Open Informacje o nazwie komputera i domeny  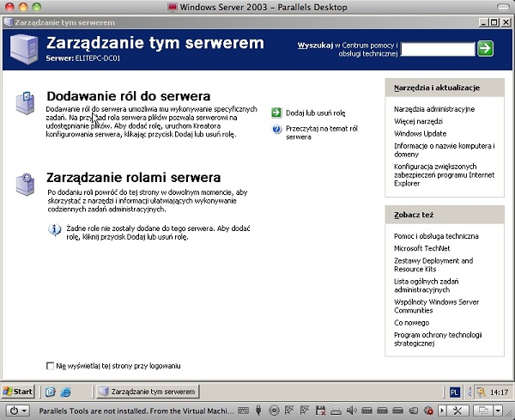[x=445, y=149]
